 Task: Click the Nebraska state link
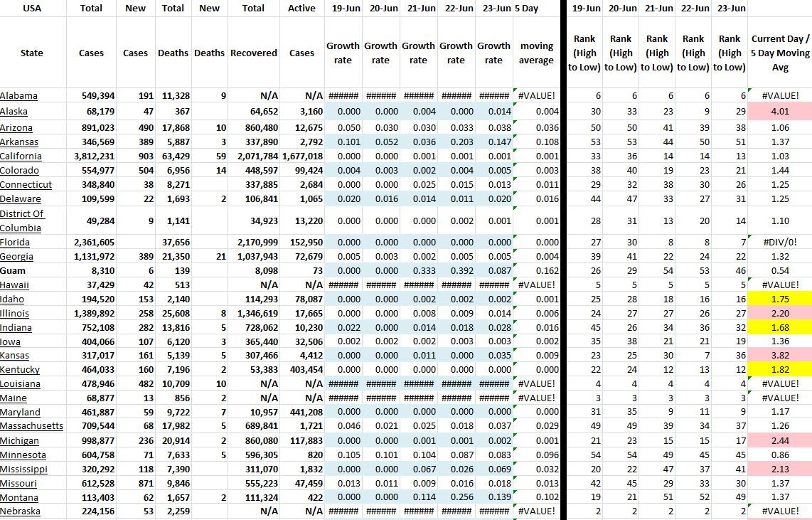point(20,511)
